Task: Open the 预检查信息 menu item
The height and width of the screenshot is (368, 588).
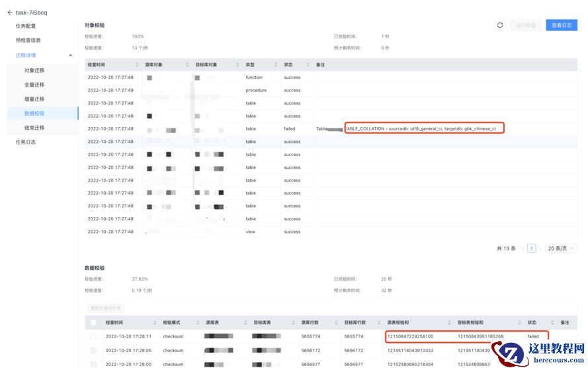Action: pyautogui.click(x=28, y=40)
